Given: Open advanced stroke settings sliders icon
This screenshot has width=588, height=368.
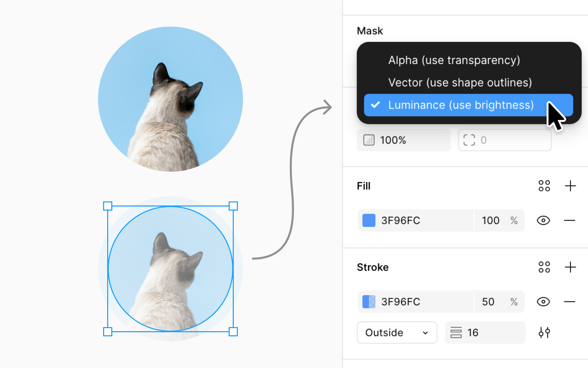Looking at the screenshot, I should [544, 333].
